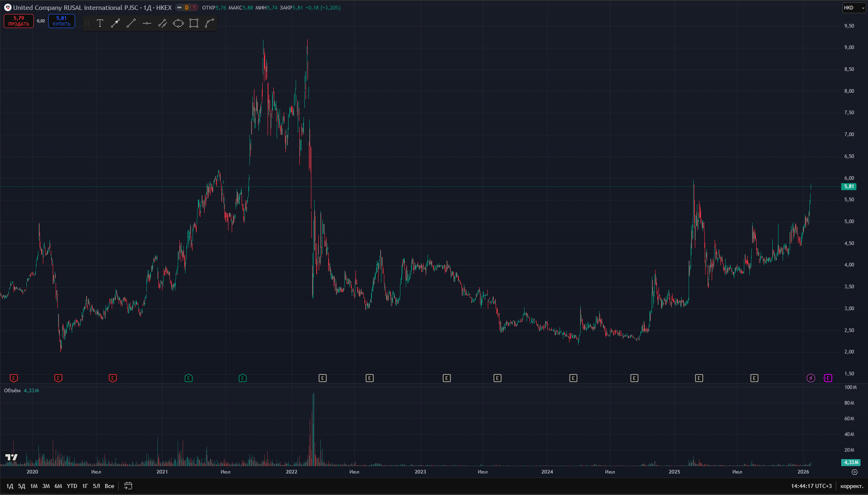Image resolution: width=868 pixels, height=495 pixels.
Task: Select the Curve path tool
Action: [209, 23]
